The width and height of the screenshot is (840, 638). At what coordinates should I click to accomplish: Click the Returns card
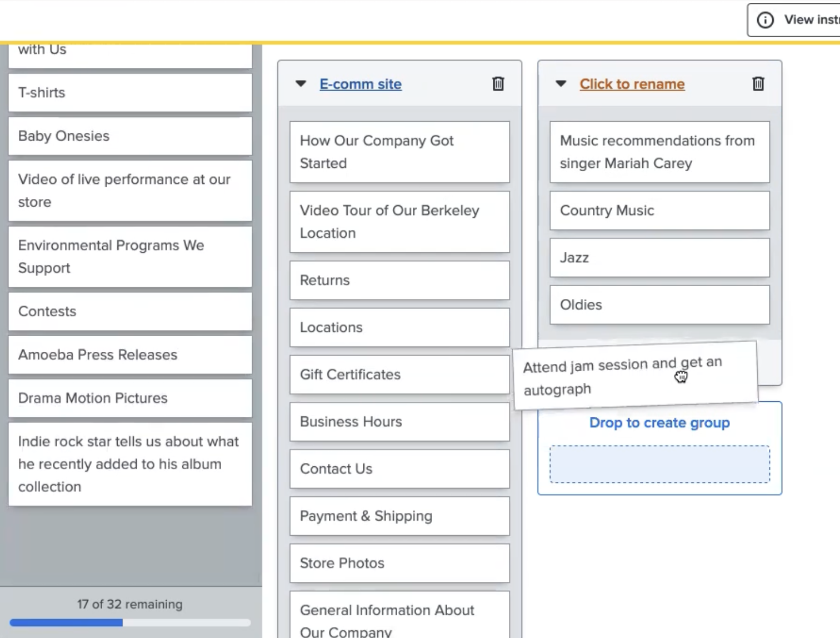pos(399,280)
